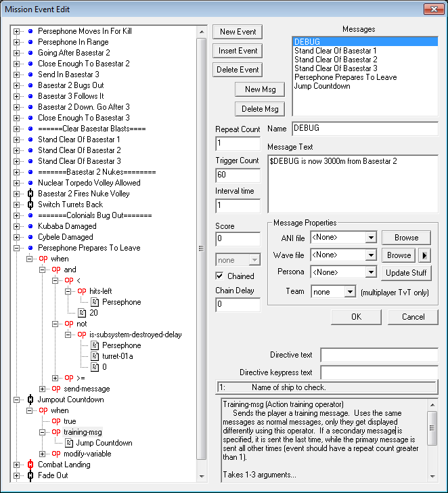
Task: Click the Directive text field
Action: 379,355
